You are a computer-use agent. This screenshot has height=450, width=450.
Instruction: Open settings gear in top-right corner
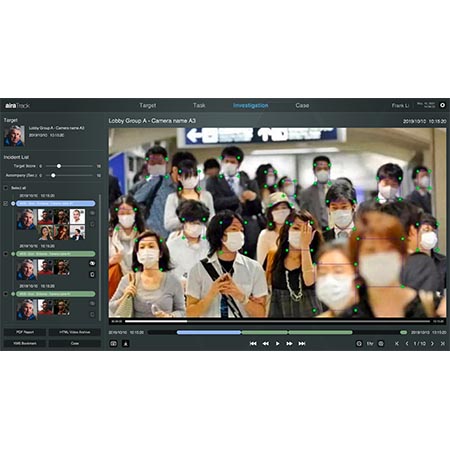coord(442,105)
